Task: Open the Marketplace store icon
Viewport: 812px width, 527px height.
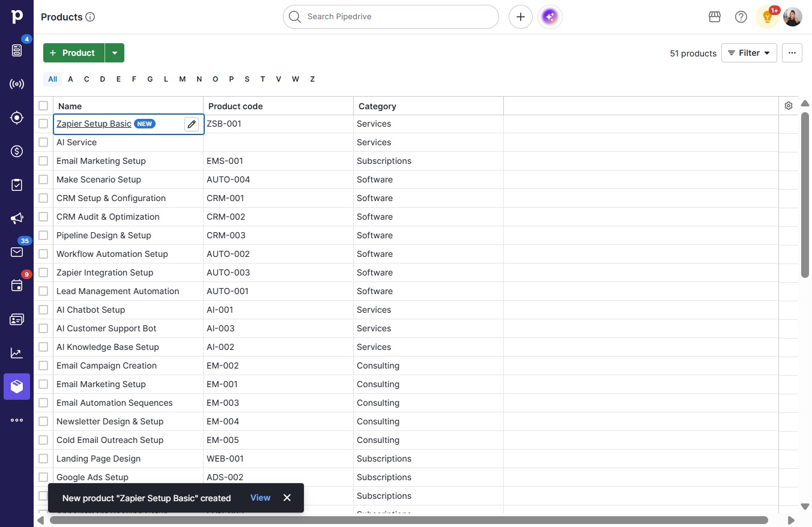Action: tap(715, 17)
